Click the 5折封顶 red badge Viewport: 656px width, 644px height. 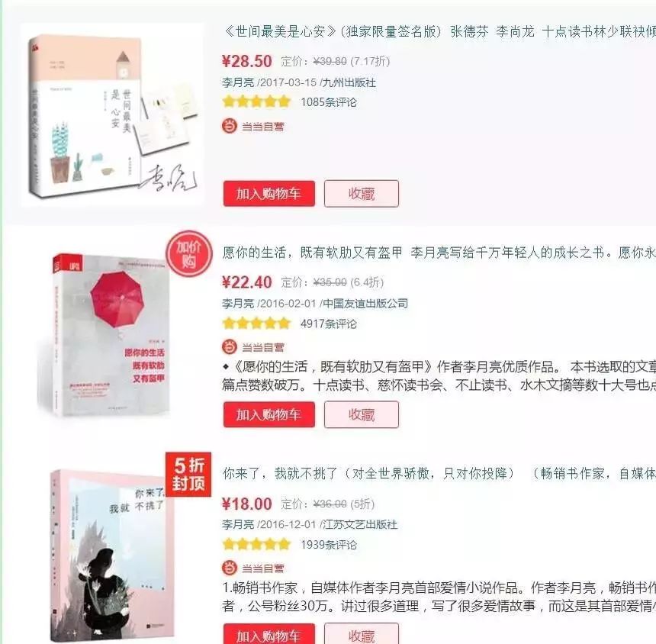coord(188,474)
